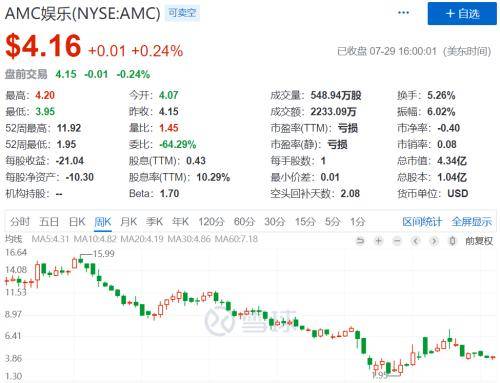Click the 货币单位 value USD
Screen dimensions: 500x383
[458, 193]
